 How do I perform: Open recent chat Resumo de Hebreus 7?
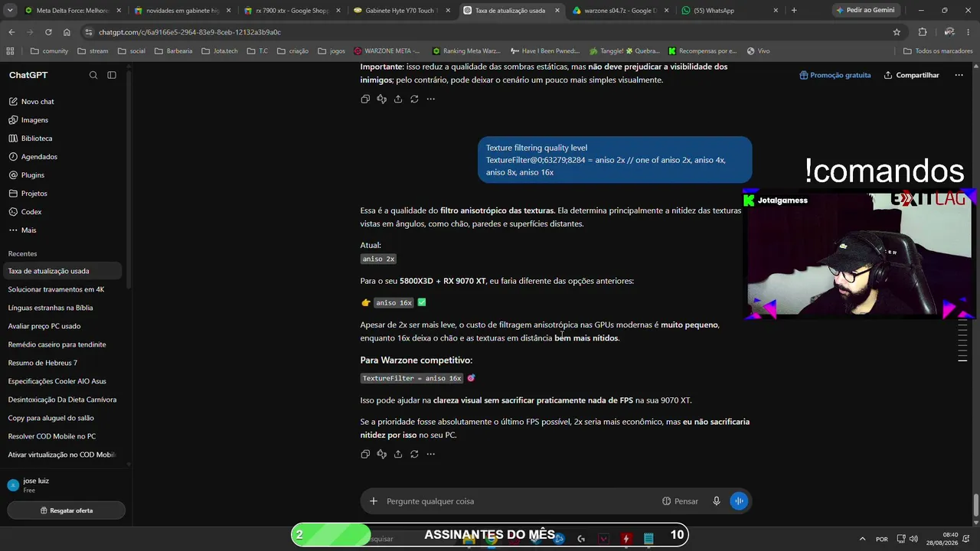[64, 363]
